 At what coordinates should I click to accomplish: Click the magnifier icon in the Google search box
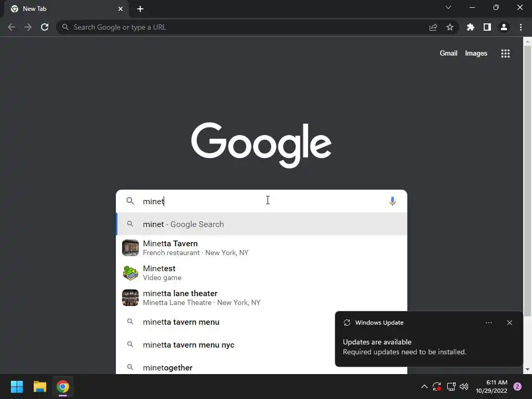130,201
